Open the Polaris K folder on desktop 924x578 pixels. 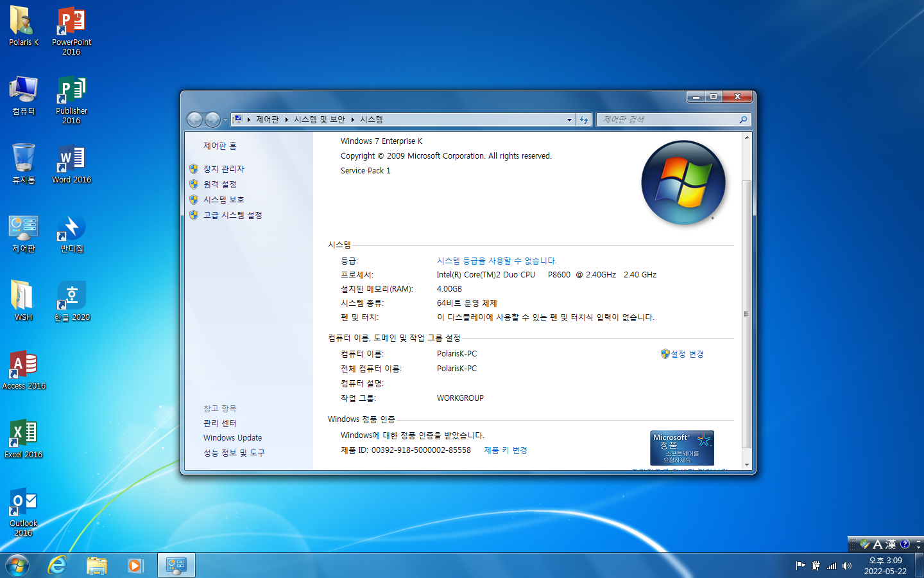23,26
